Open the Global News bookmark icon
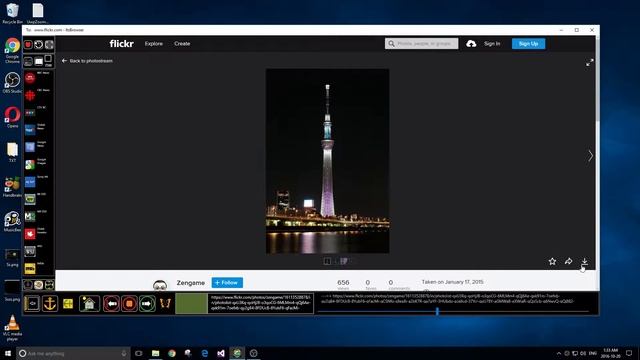Image resolution: width=640 pixels, height=360 pixels. (30, 130)
